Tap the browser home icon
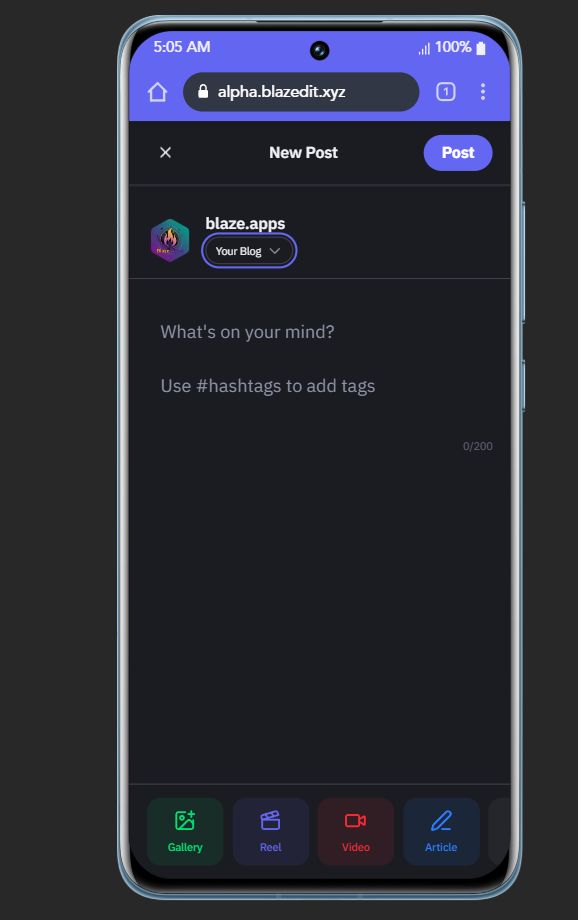Screen dimensions: 578x920 point(157,92)
